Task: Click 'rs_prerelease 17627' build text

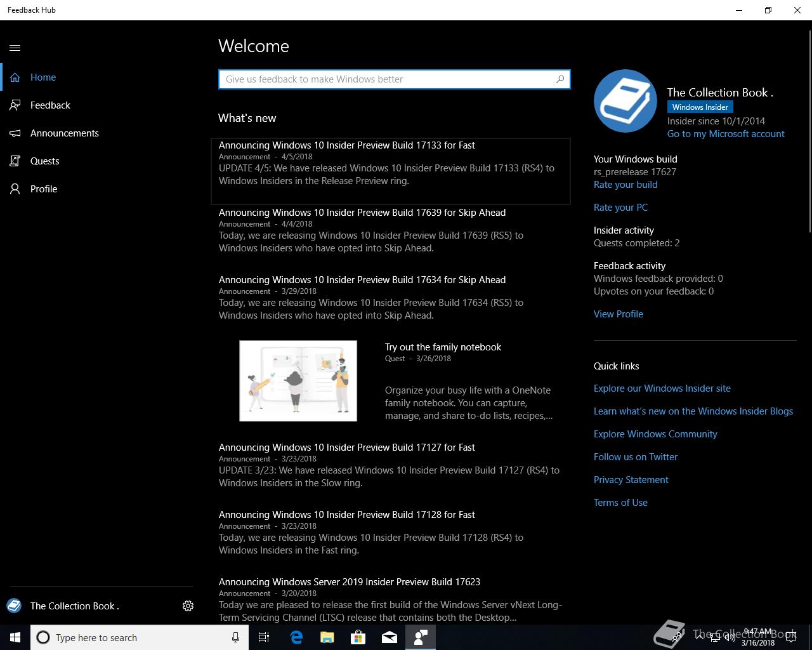Action: [635, 172]
